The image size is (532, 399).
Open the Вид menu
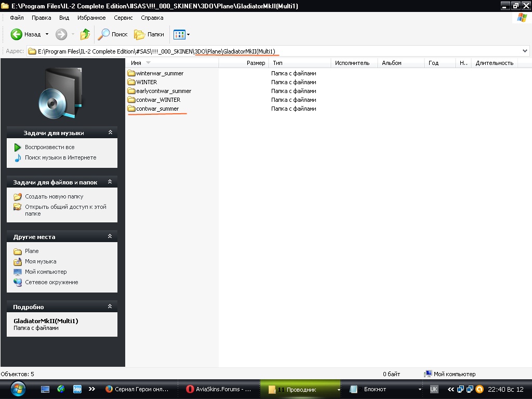pyautogui.click(x=64, y=18)
